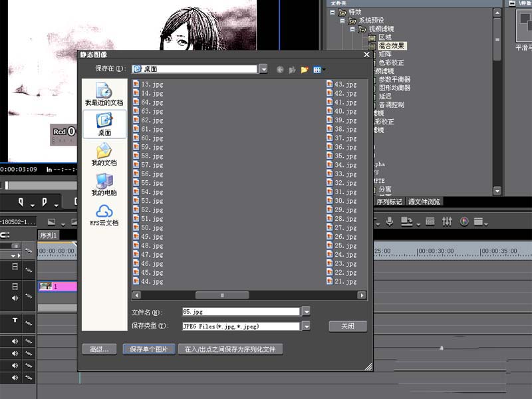Image resolution: width=532 pixels, height=399 pixels.
Task: Click the microphone voice-over icon
Action: click(x=390, y=221)
